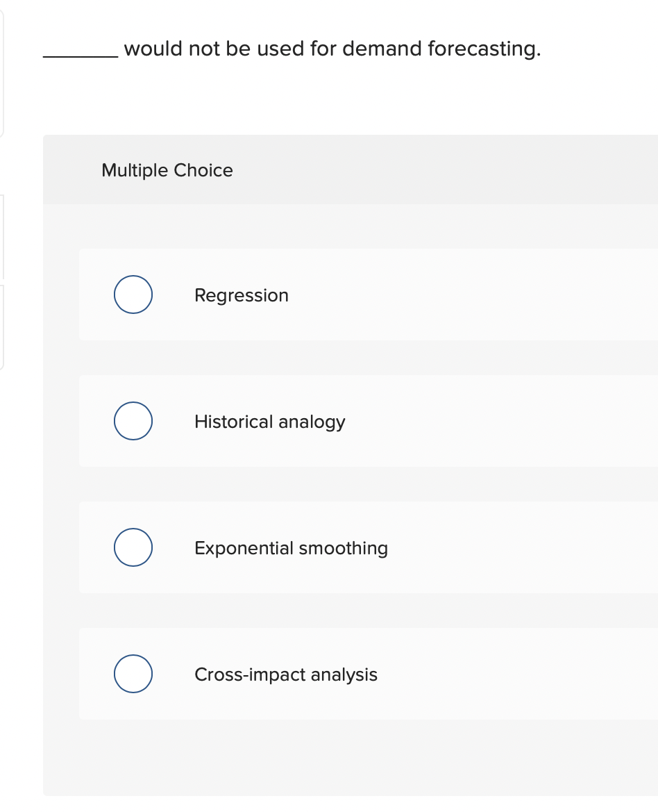Click the Cross-impact analysis answer text
Image resolution: width=658 pixels, height=812 pixels.
285,674
